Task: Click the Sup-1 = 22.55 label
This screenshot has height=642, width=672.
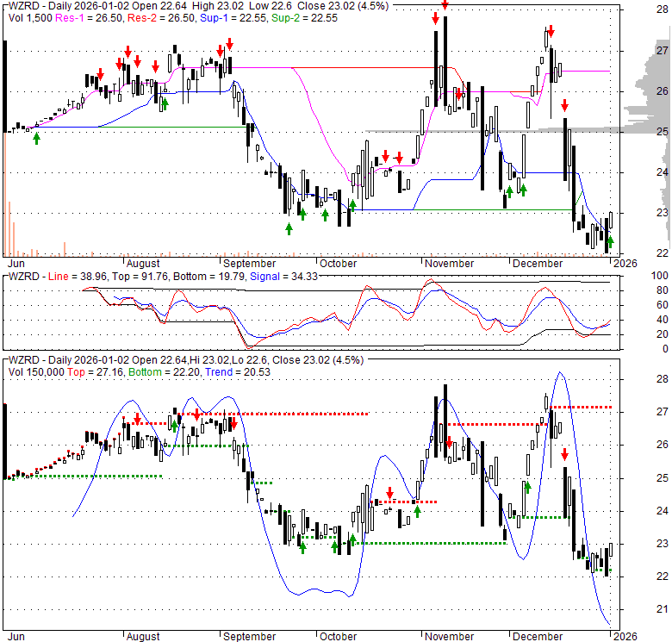Action: pos(233,18)
